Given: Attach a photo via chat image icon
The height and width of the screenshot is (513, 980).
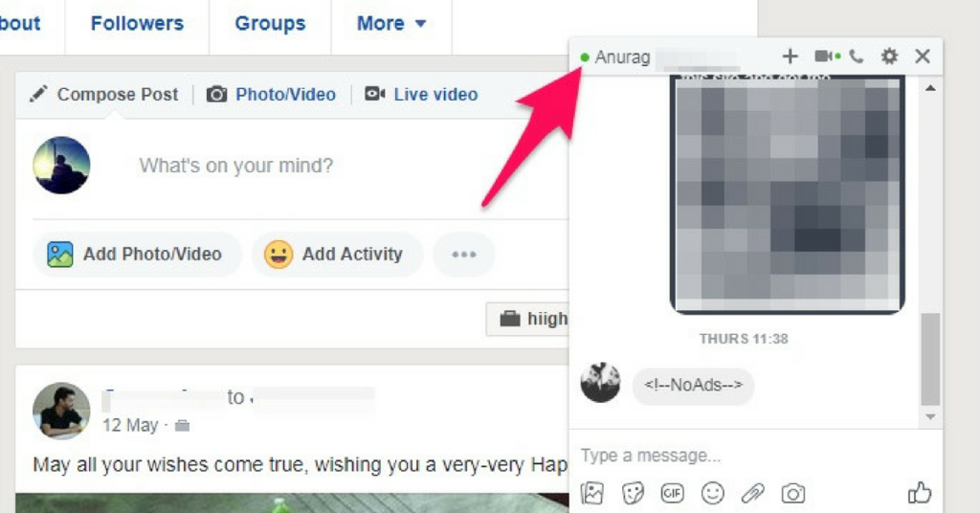Looking at the screenshot, I should coord(591,494).
